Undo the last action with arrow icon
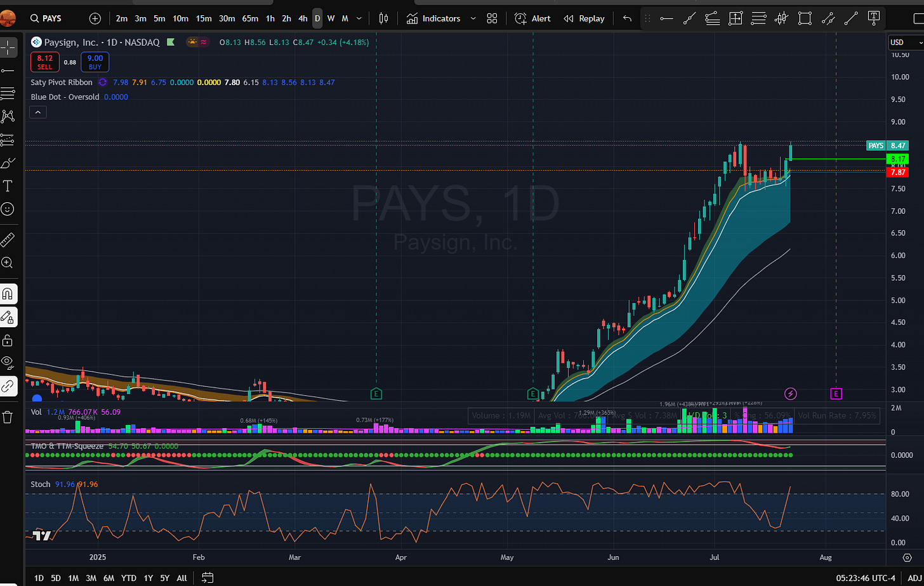This screenshot has height=586, width=924. point(627,18)
